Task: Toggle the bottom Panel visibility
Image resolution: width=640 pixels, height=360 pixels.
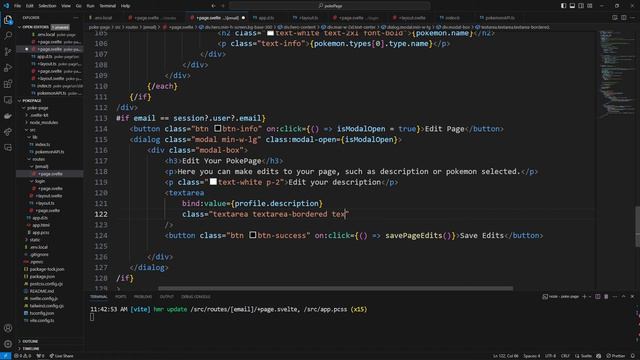Action: pos(572,6)
